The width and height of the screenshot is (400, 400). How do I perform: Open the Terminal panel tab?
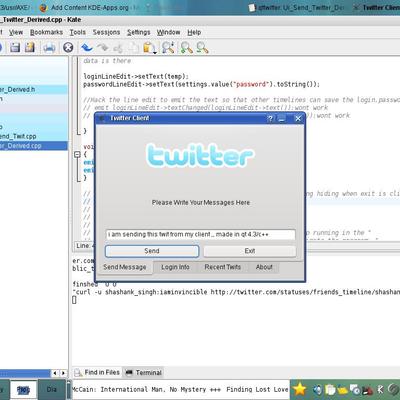point(144,372)
